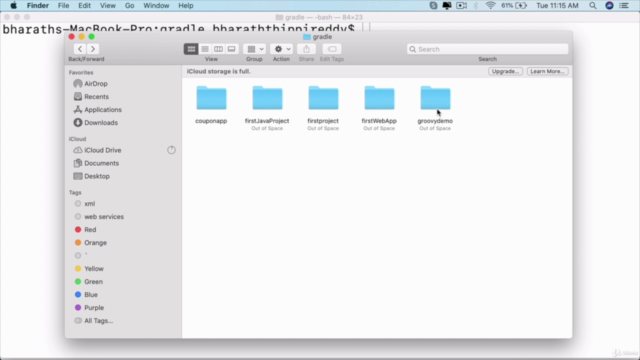Open the File menu

pos(63,6)
